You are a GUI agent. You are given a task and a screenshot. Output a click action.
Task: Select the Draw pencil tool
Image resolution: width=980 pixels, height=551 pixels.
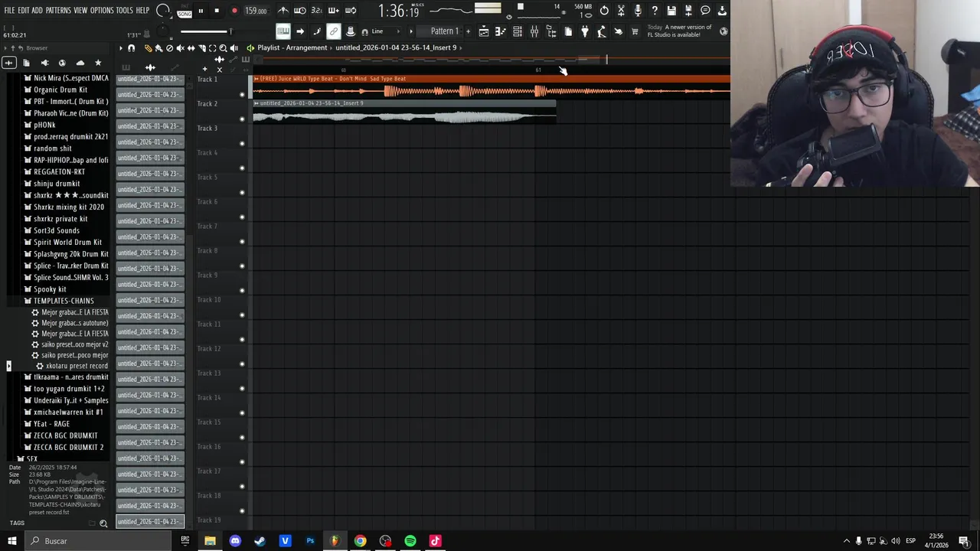point(148,48)
